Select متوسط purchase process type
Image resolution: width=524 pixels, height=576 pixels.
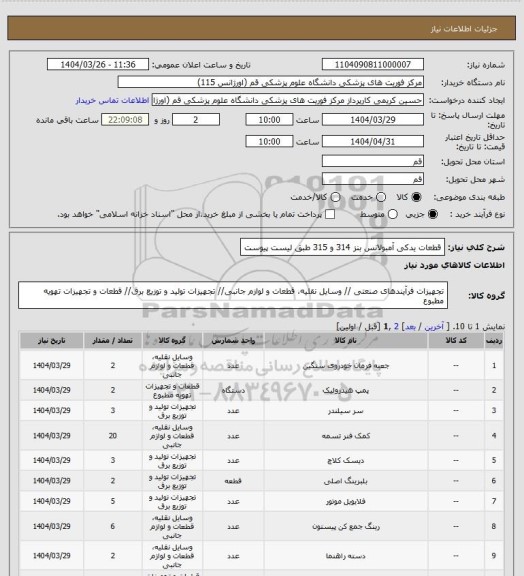pos(393,214)
